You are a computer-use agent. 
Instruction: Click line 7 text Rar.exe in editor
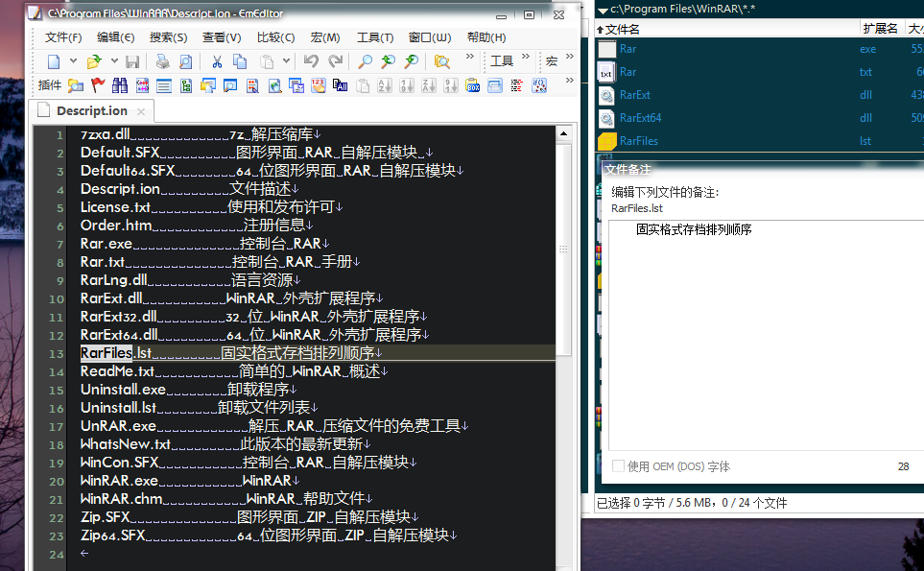107,244
